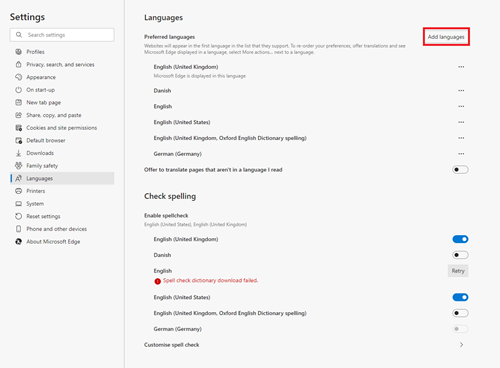Viewport: 500px width, 368px height.
Task: Go to Cookies and site permissions
Action: tap(62, 128)
